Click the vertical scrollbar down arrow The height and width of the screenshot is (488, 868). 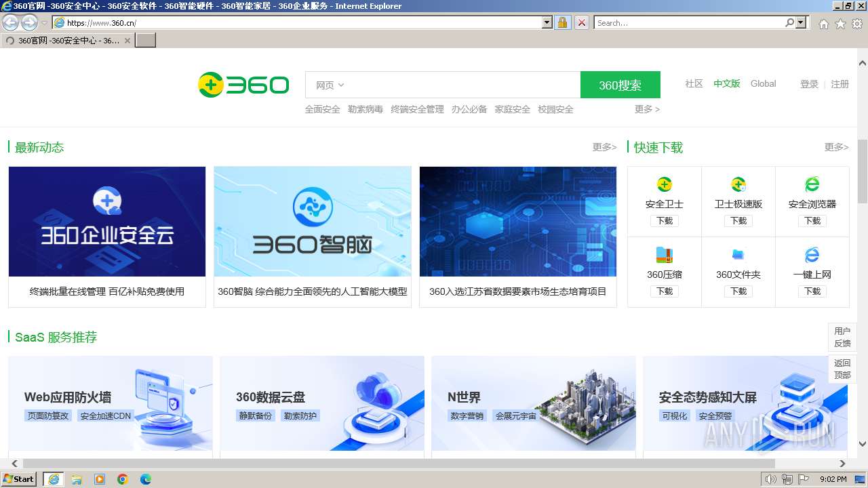click(863, 444)
